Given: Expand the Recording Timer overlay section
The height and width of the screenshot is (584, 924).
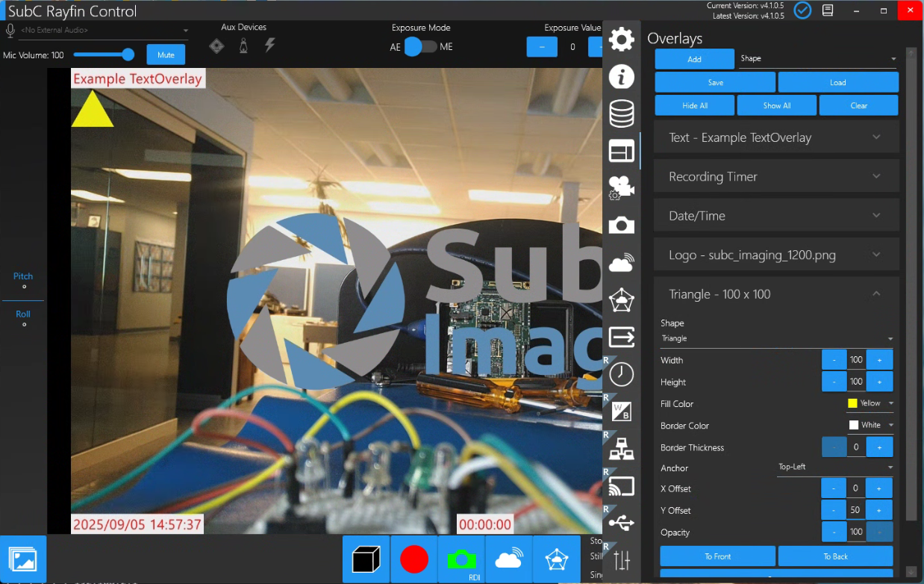Looking at the screenshot, I should click(775, 177).
